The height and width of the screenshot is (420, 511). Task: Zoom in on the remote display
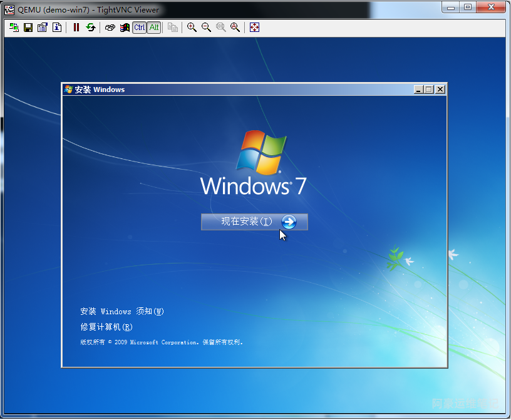[192, 28]
